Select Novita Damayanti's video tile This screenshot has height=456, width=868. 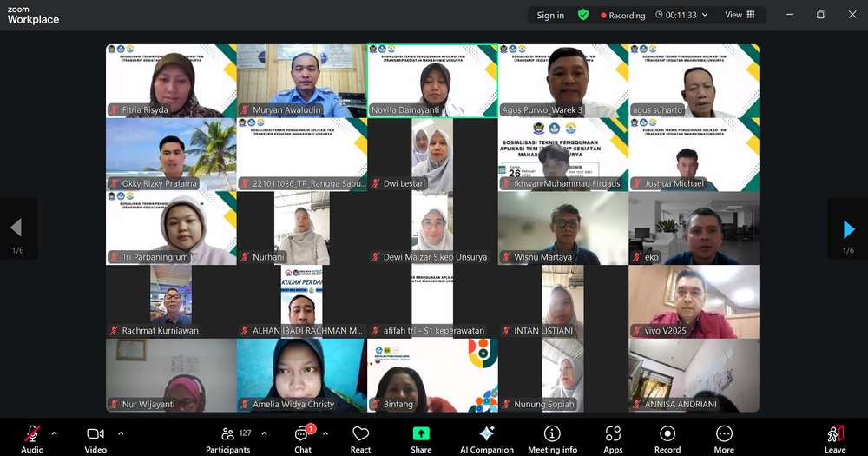click(x=432, y=81)
